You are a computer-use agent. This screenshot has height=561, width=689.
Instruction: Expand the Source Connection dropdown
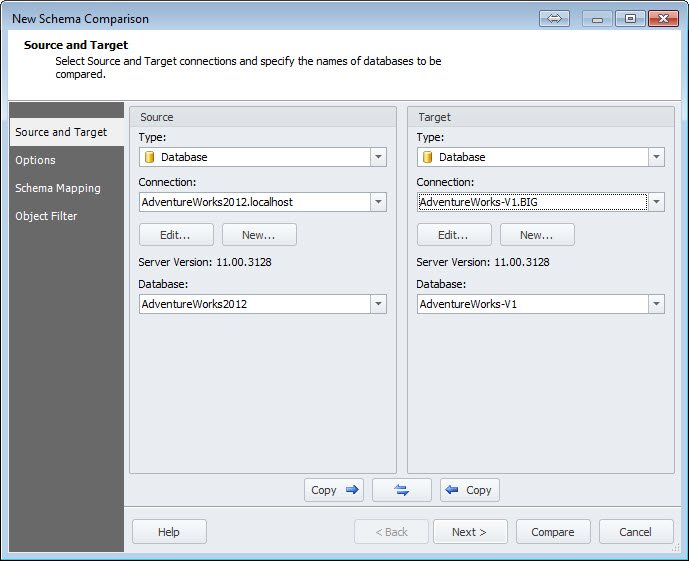(378, 202)
